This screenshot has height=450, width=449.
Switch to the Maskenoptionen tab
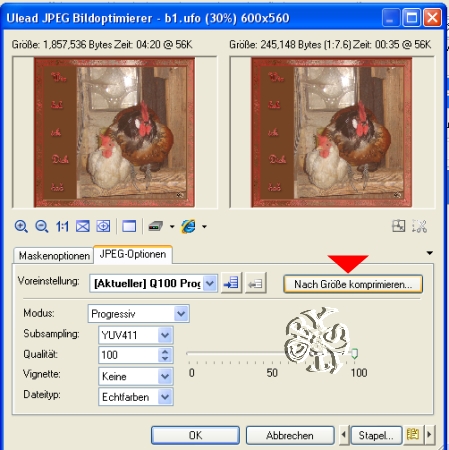(54, 256)
